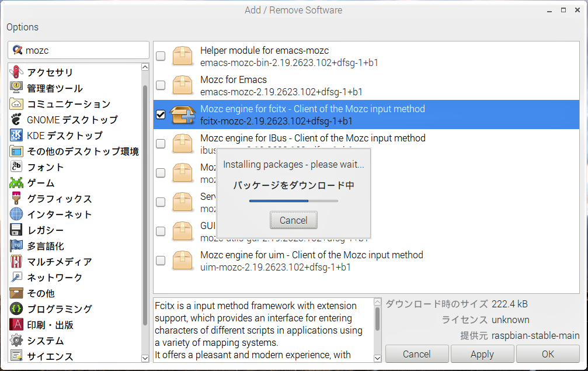588x371 pixels.
Task: Minimize the Add / Remove Software window
Action: 549,10
